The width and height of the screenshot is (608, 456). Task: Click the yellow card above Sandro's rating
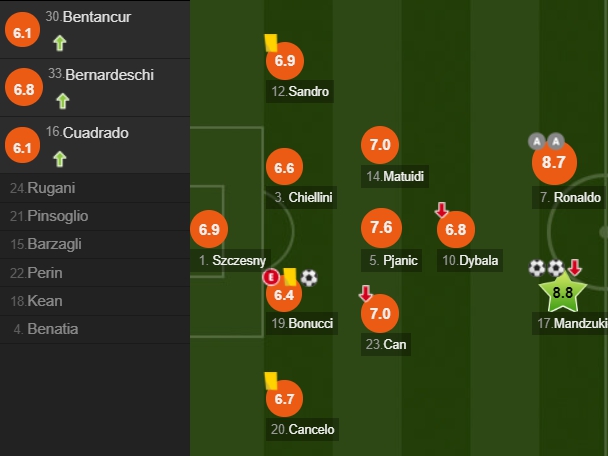click(x=271, y=43)
